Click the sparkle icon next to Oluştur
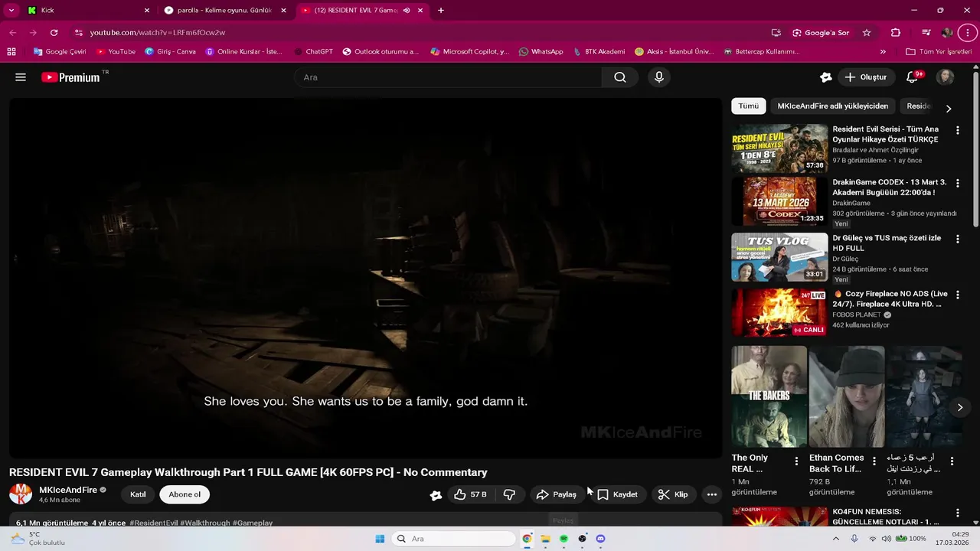 point(825,77)
